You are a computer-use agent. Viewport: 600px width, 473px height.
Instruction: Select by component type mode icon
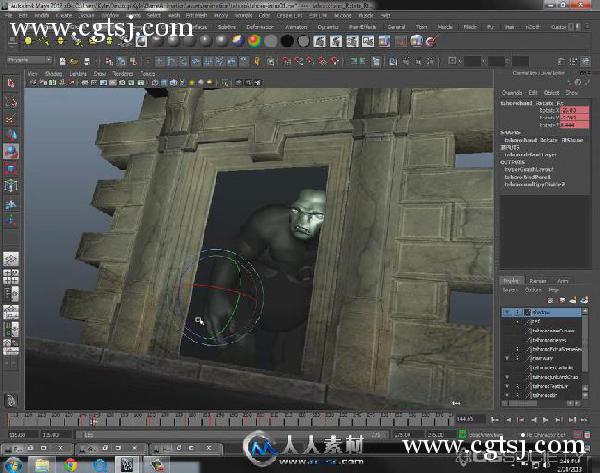click(x=134, y=61)
